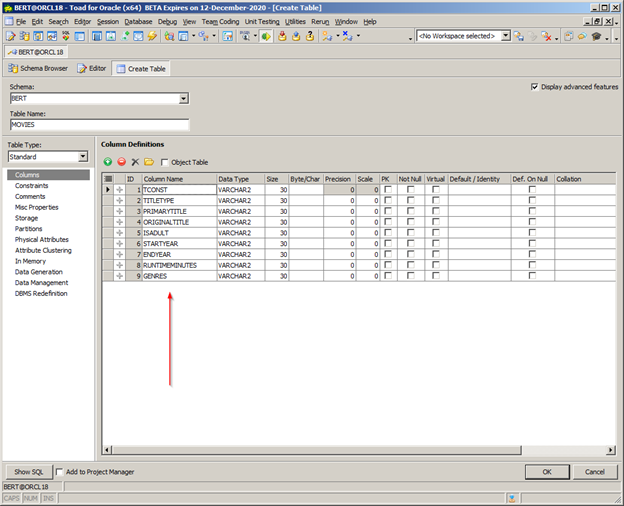624x506 pixels.
Task: Open the Schema dropdown showing BERT
Action: click(x=183, y=98)
